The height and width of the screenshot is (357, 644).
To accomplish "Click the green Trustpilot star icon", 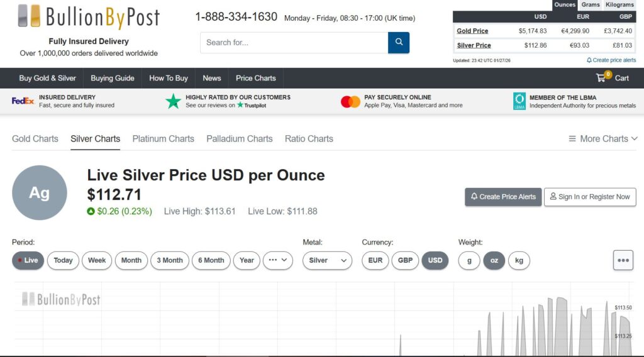I will [x=173, y=101].
